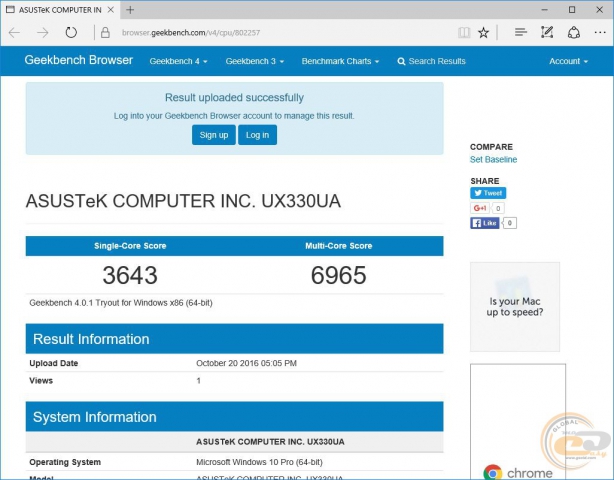
Task: Click the Upload Date row label
Action: tap(54, 363)
